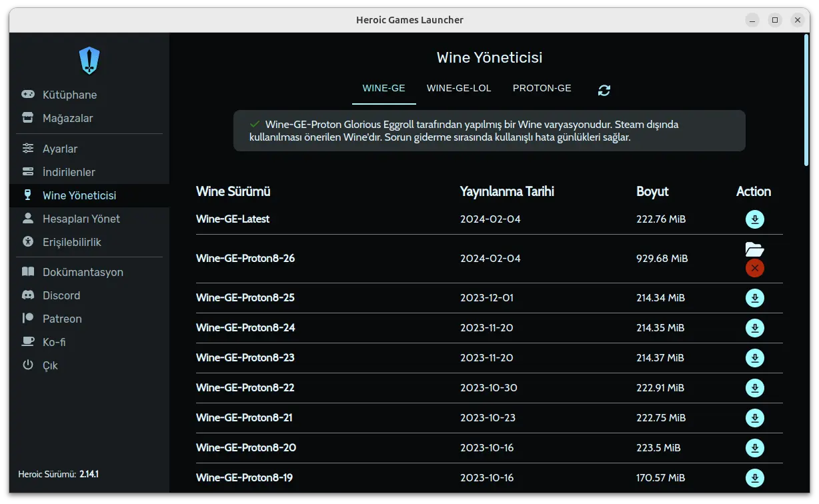Click the Wine-GE-Proton description info box
The width and height of the screenshot is (819, 504).
pyautogui.click(x=490, y=131)
